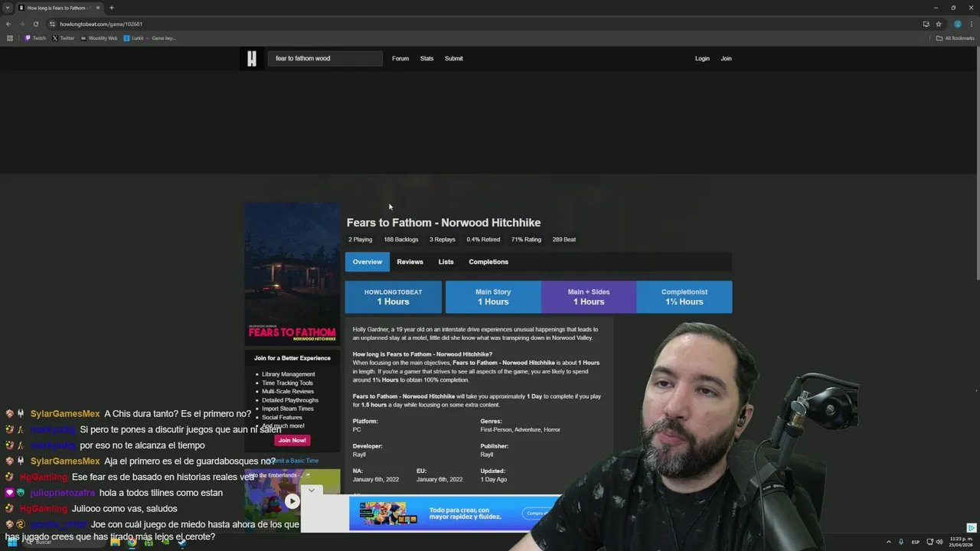Reload the page

coord(35,24)
